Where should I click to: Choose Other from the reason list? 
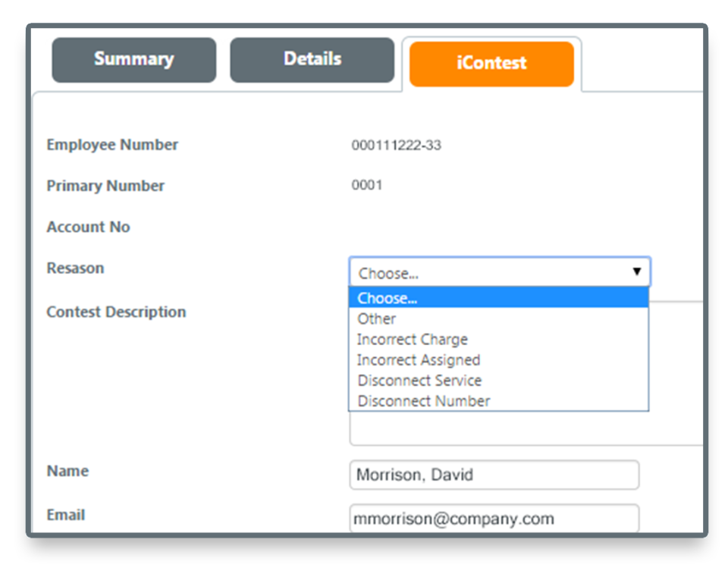click(x=498, y=318)
